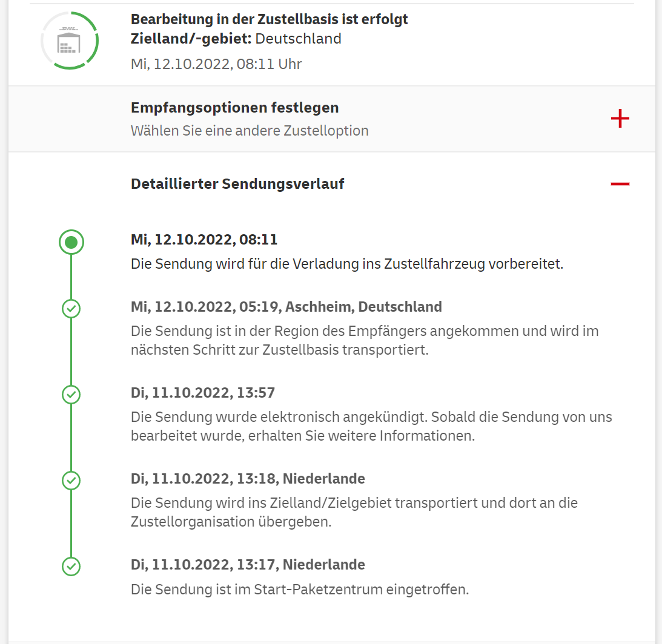Click checkmark icon for 05:19 Aschheim event
This screenshot has height=644, width=662.
[71, 309]
